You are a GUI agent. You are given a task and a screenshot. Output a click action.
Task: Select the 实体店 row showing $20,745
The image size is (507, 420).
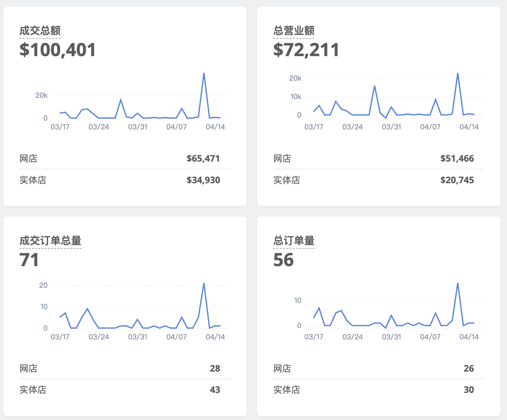[x=379, y=180]
